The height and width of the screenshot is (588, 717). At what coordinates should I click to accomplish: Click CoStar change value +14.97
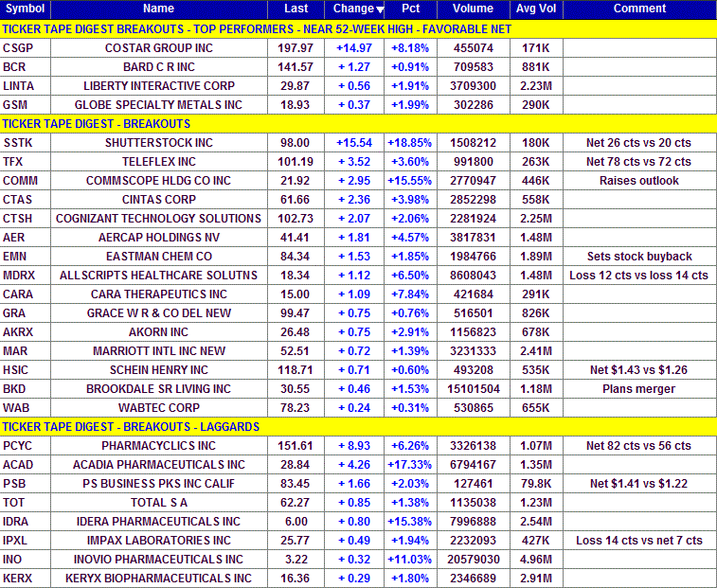click(x=354, y=48)
